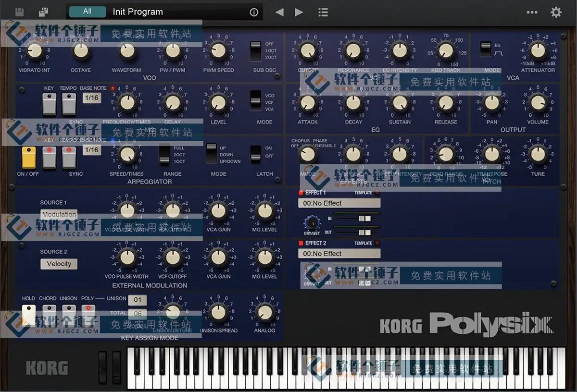Click the EG RELEASE knob
Screen dimensions: 577x392
pyautogui.click(x=446, y=102)
